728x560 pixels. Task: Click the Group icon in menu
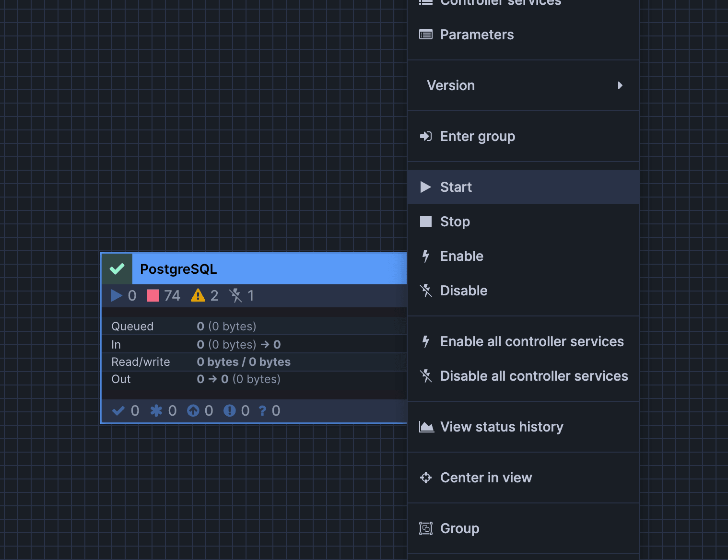(x=425, y=528)
